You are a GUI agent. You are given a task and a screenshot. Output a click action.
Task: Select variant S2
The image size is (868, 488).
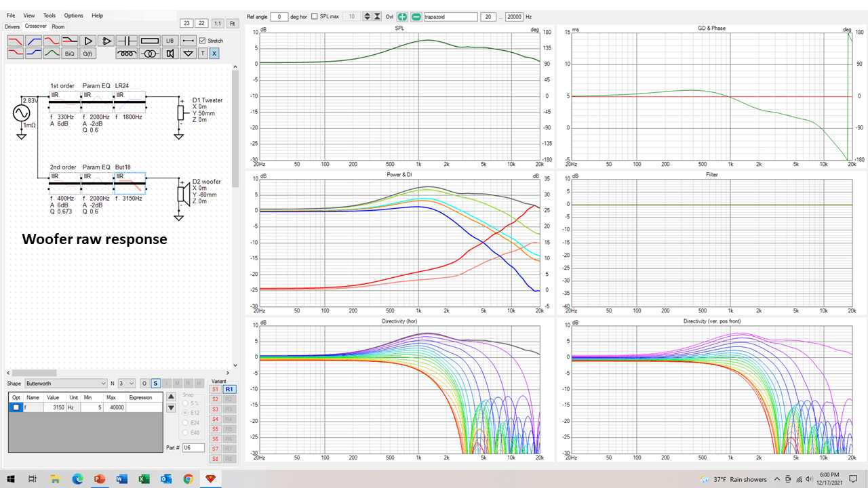[x=215, y=399]
